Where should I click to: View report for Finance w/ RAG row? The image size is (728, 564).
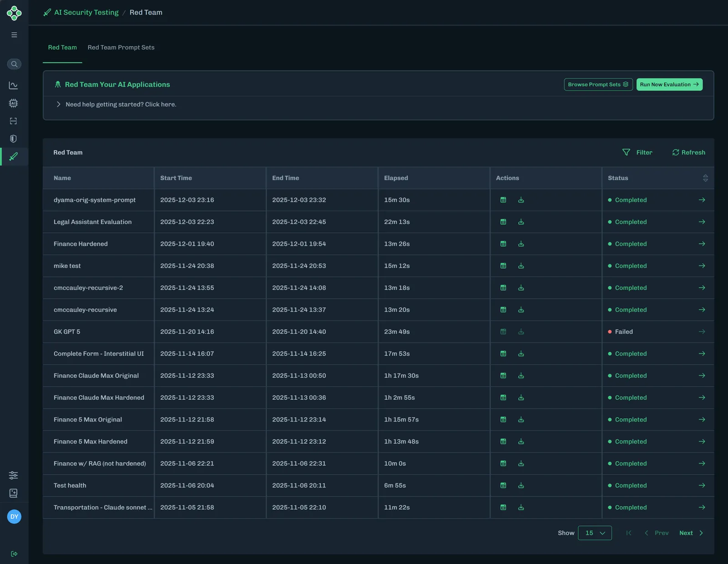pyautogui.click(x=503, y=464)
